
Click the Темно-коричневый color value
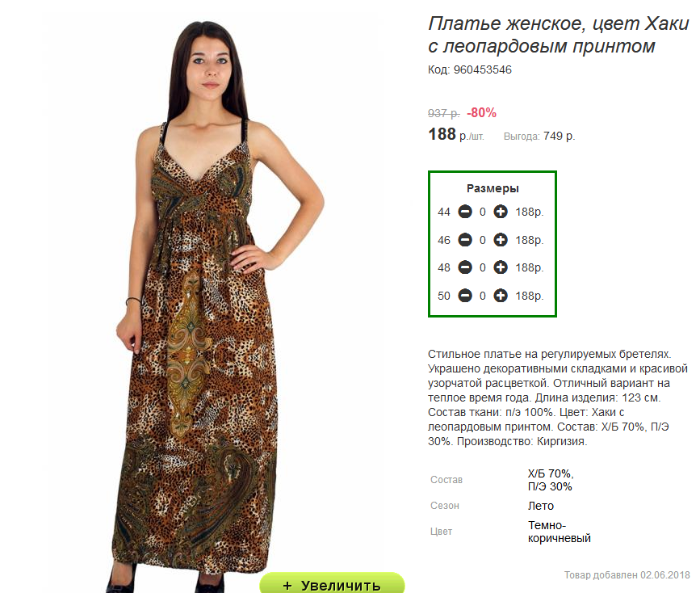[559, 532]
